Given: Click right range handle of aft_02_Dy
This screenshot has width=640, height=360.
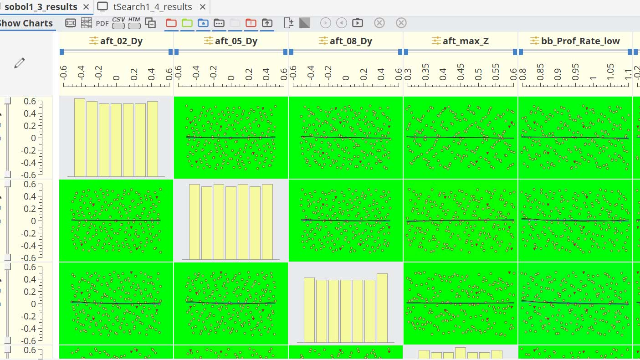Looking at the screenshot, I should pos(171,52).
